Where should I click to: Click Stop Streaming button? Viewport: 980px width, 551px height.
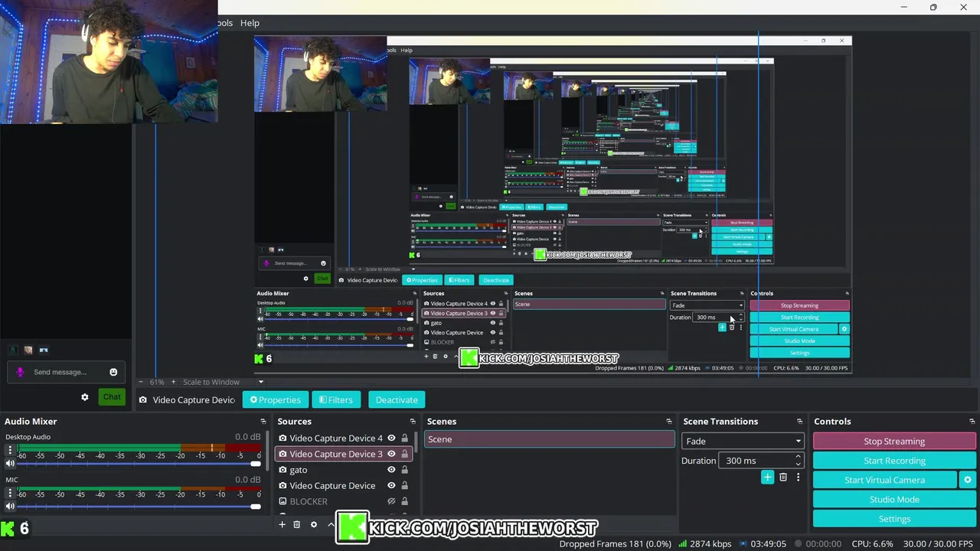894,441
